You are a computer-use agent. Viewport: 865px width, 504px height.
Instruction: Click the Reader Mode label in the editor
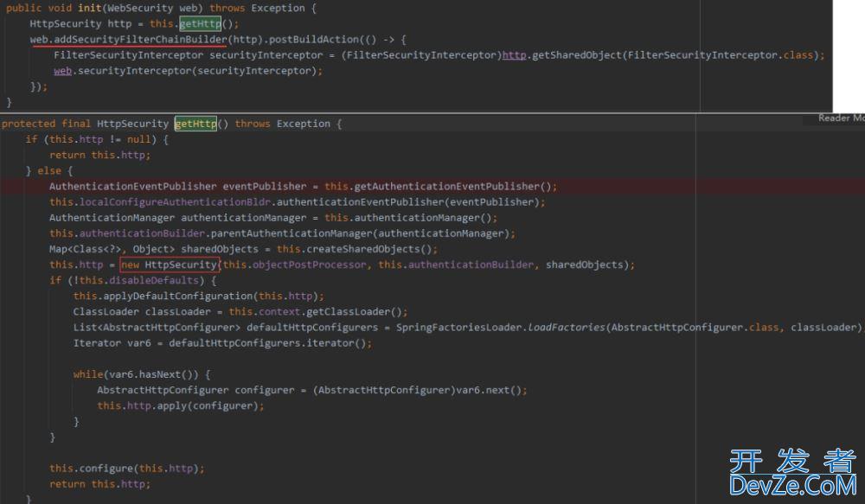click(841, 118)
